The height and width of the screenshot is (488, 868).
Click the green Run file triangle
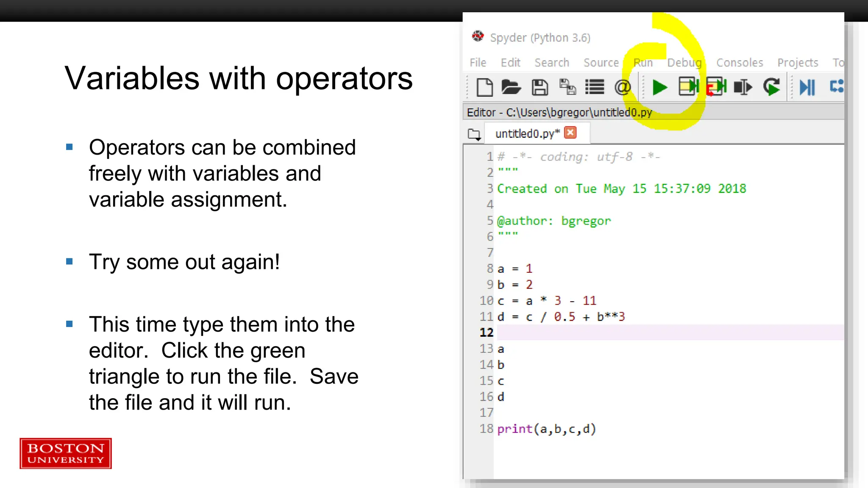click(x=659, y=87)
